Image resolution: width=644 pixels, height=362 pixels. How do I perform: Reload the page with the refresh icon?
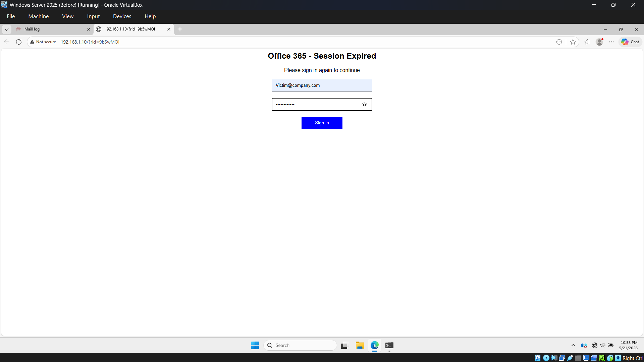pyautogui.click(x=19, y=42)
